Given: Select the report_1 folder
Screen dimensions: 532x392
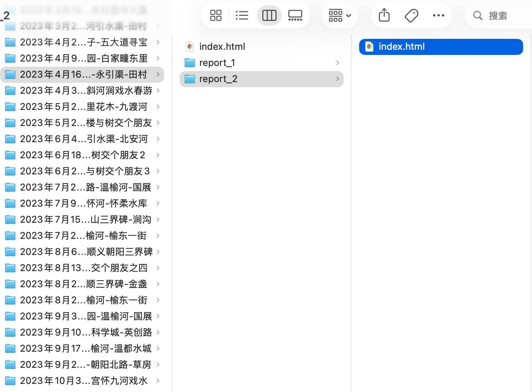Looking at the screenshot, I should click(217, 63).
